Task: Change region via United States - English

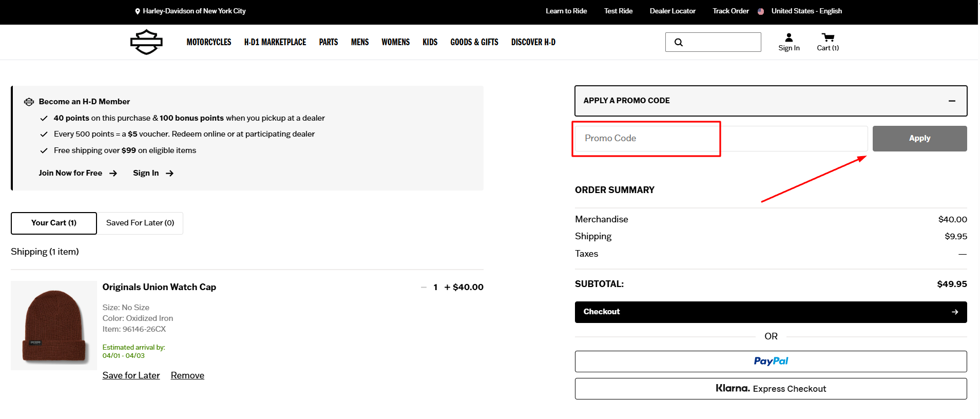Action: tap(806, 11)
